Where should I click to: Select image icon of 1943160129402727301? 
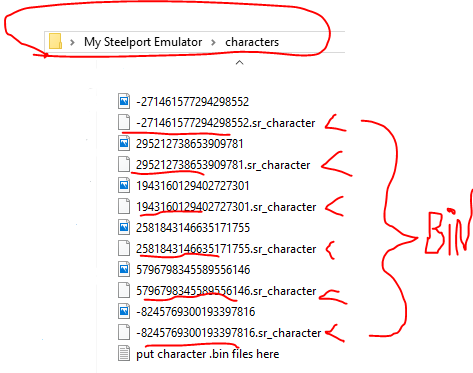coord(124,185)
